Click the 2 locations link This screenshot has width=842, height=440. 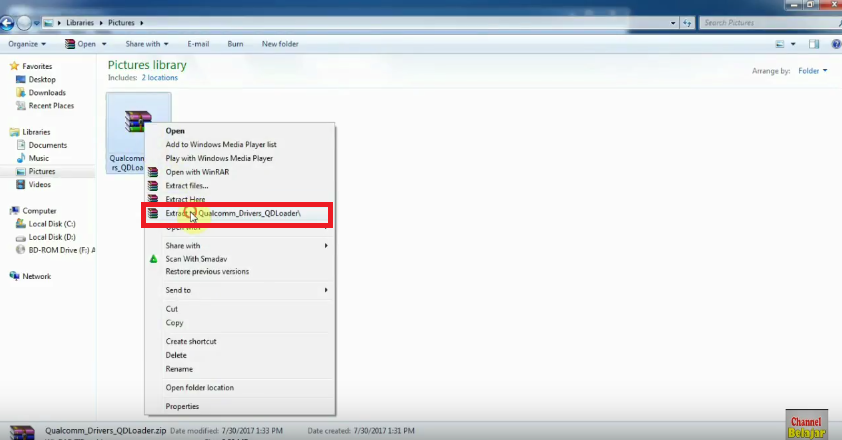tap(159, 77)
